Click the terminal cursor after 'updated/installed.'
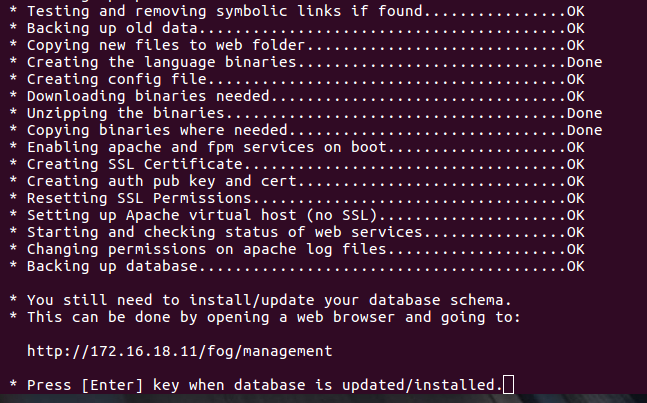 coord(508,385)
